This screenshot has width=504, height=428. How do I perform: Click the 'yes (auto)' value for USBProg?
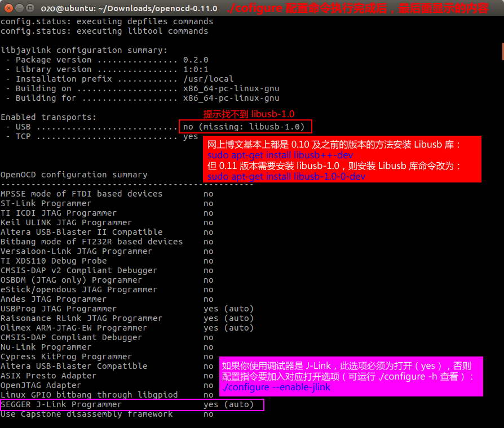tap(228, 309)
